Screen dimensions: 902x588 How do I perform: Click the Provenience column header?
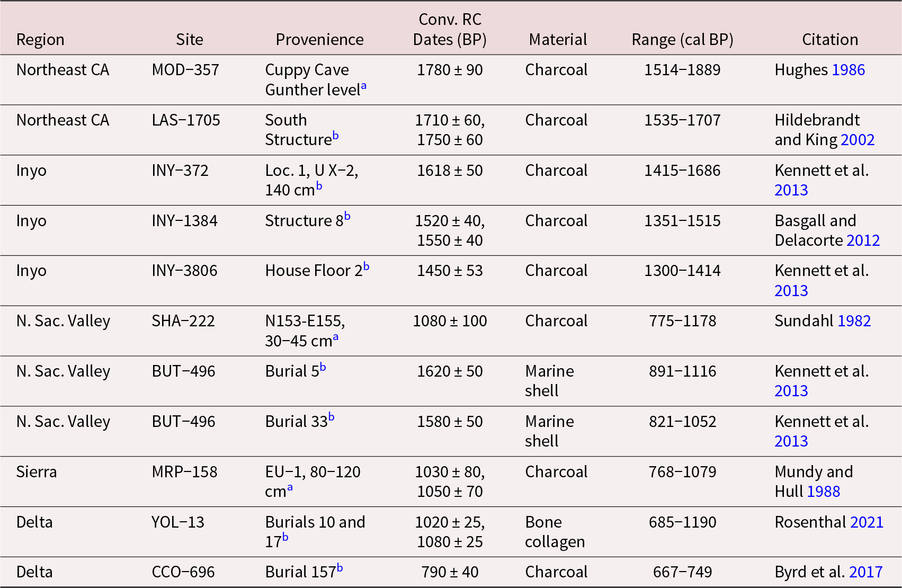(x=319, y=40)
